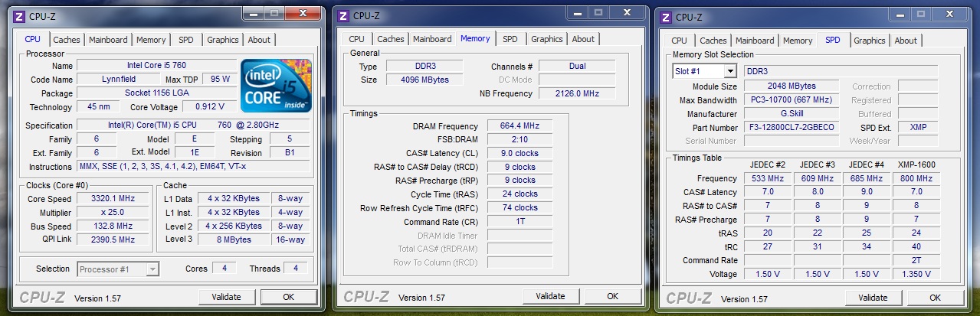This screenshot has height=316, width=980.
Task: Open the About tab in left window
Action: [x=259, y=40]
